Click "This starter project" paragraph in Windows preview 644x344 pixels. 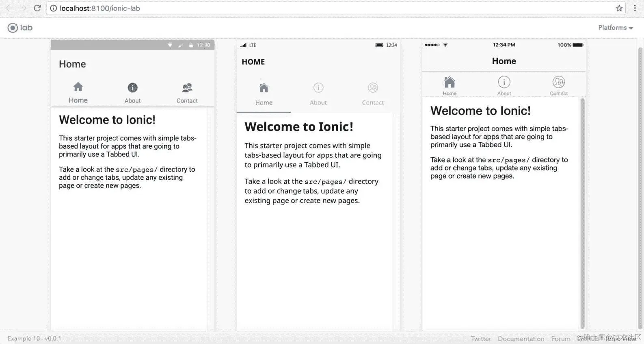click(x=313, y=155)
